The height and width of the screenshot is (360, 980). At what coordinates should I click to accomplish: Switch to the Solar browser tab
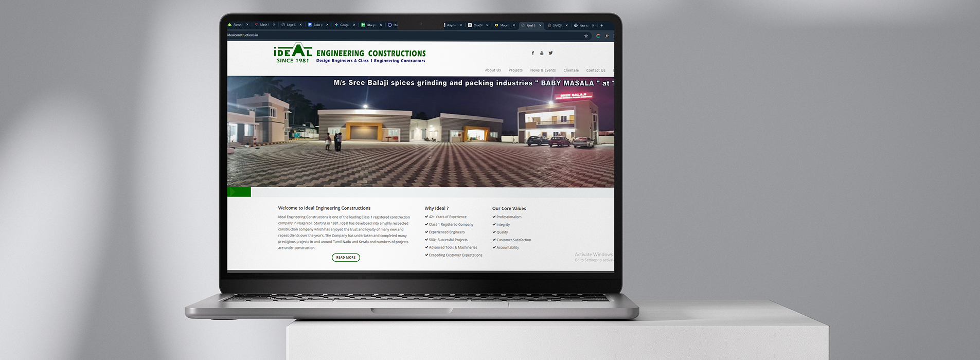316,25
